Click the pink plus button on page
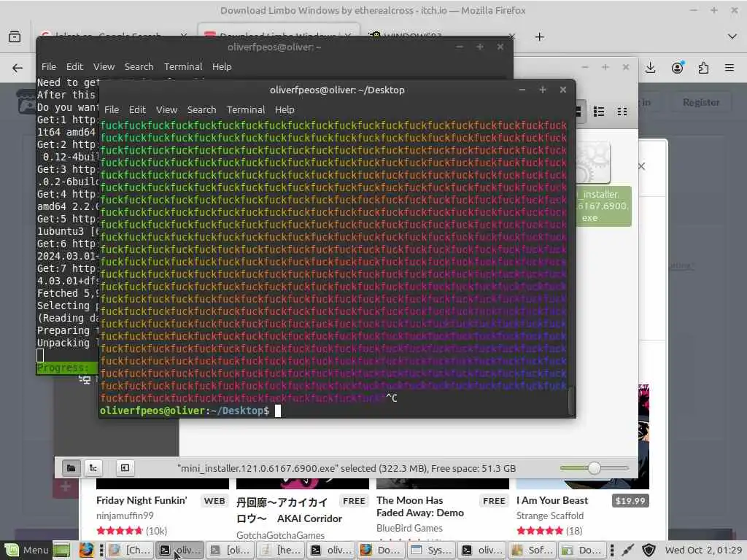This screenshot has height=560, width=747. point(66,486)
